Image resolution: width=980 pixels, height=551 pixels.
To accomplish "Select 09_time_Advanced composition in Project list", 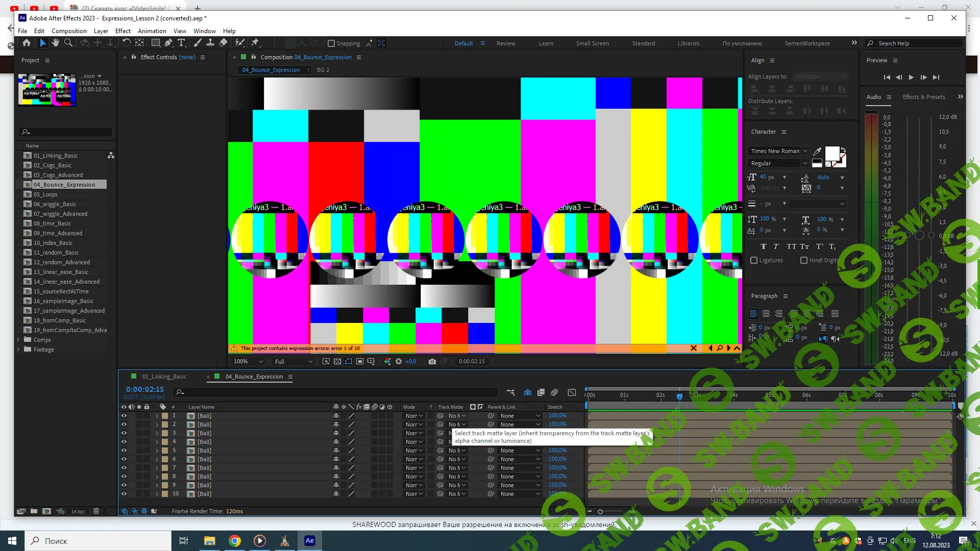I will coord(58,233).
